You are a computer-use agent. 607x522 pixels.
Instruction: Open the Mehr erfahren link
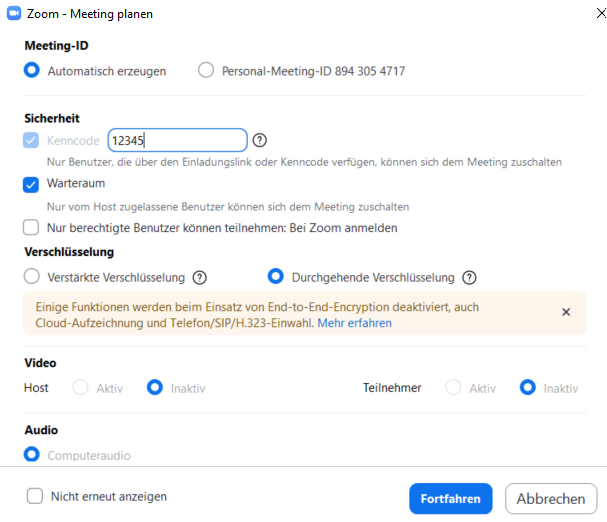[355, 323]
